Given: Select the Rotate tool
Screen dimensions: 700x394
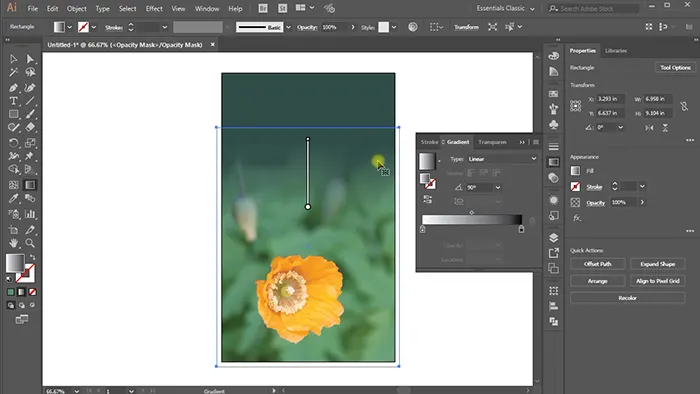Looking at the screenshot, I should (13, 143).
